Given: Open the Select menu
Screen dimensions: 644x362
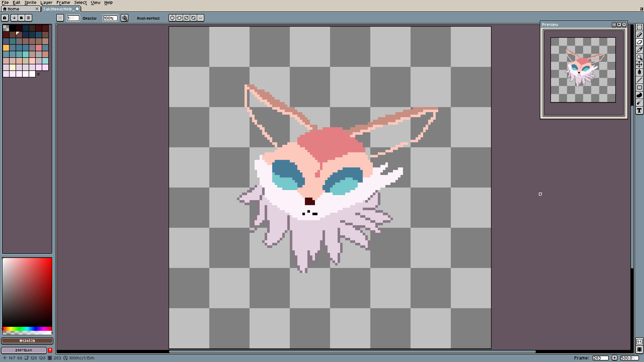Looking at the screenshot, I should (x=80, y=3).
